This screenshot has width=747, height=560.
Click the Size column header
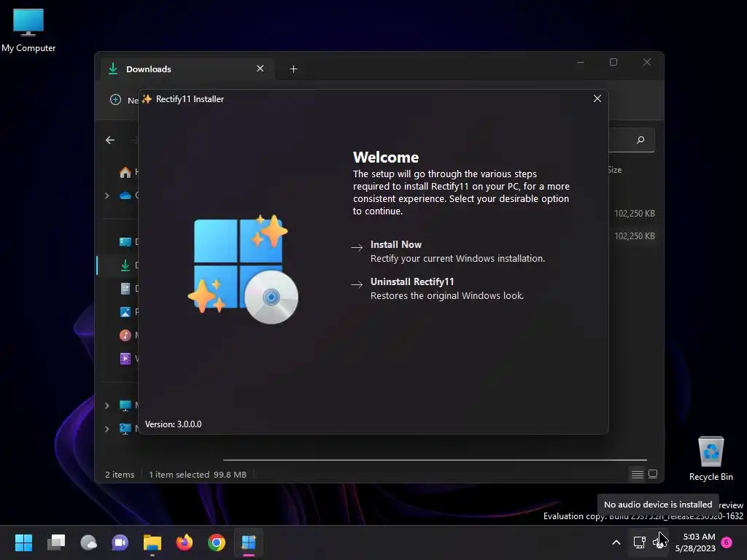pyautogui.click(x=614, y=170)
